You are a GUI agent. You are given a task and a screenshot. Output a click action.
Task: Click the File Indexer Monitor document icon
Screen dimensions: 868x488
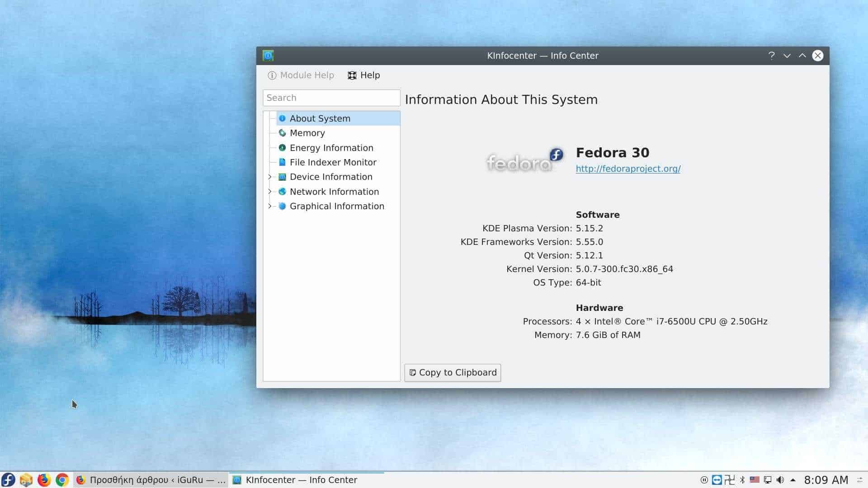282,162
